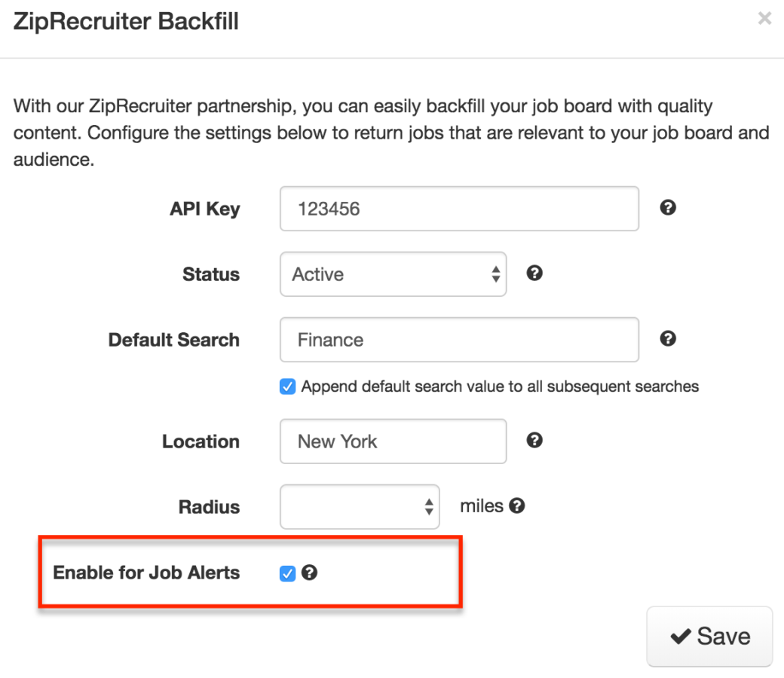
Task: Open the Status field help tooltip
Action: [534, 274]
